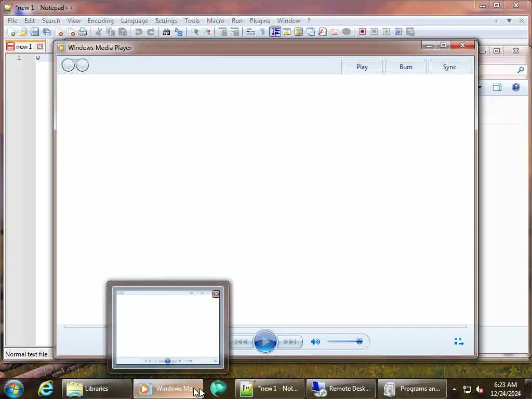This screenshot has width=532, height=399.
Task: Open the Plugins menu
Action: (x=260, y=21)
